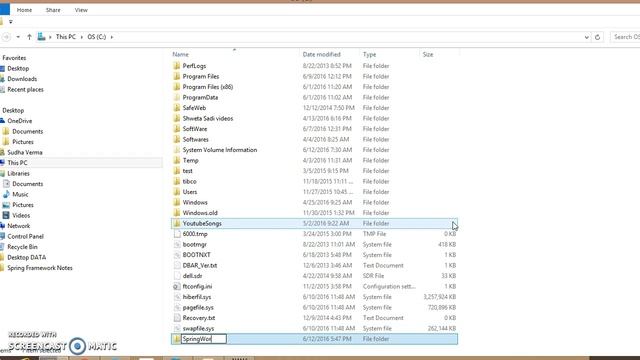The image size is (640, 360).
Task: Select SoftWare folder icon
Action: 176,129
